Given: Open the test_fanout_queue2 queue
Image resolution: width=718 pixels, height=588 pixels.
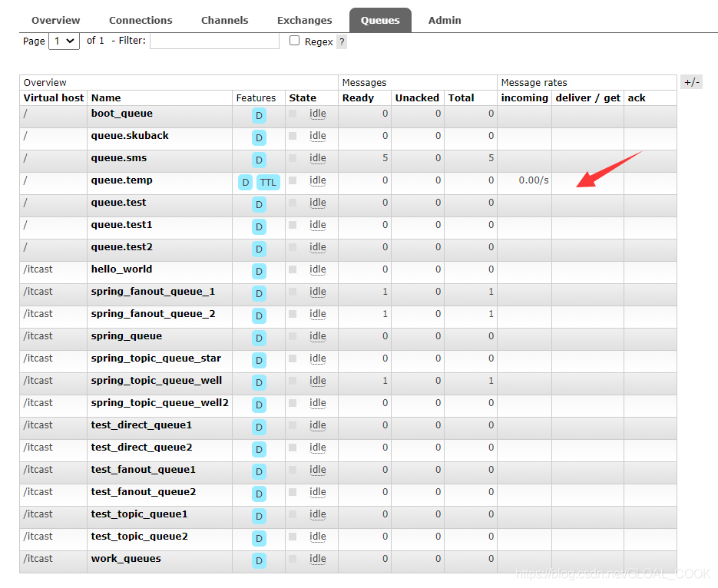Looking at the screenshot, I should [144, 492].
